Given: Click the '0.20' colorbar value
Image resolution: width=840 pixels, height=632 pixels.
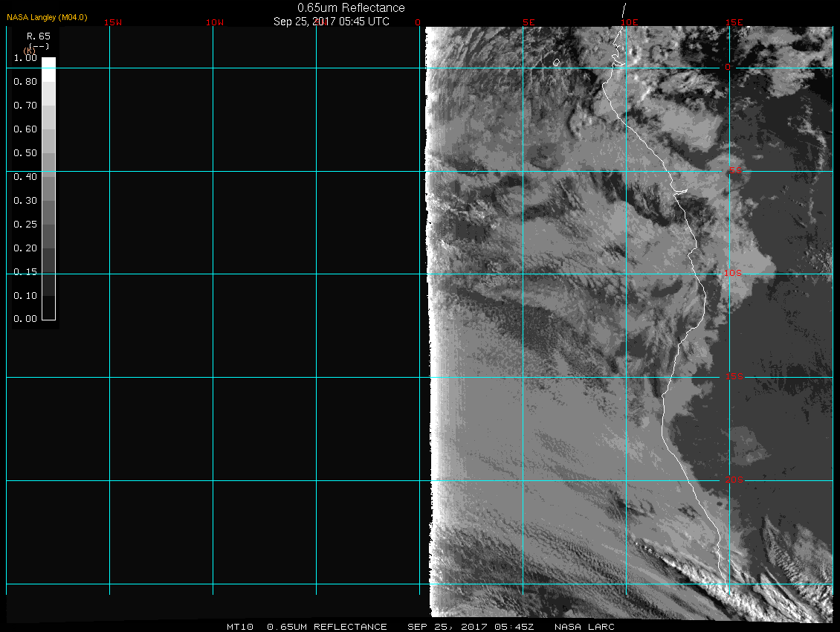Looking at the screenshot, I should coord(25,248).
